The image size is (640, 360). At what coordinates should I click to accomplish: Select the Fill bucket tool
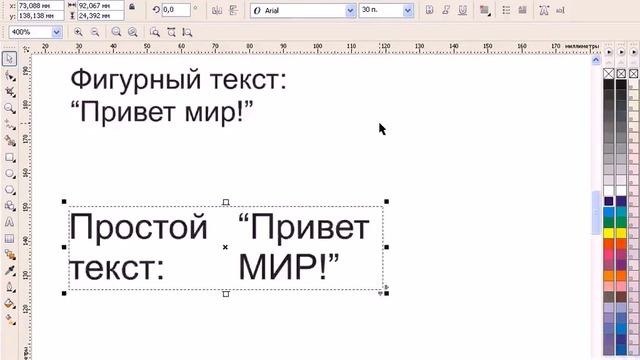coord(10,303)
